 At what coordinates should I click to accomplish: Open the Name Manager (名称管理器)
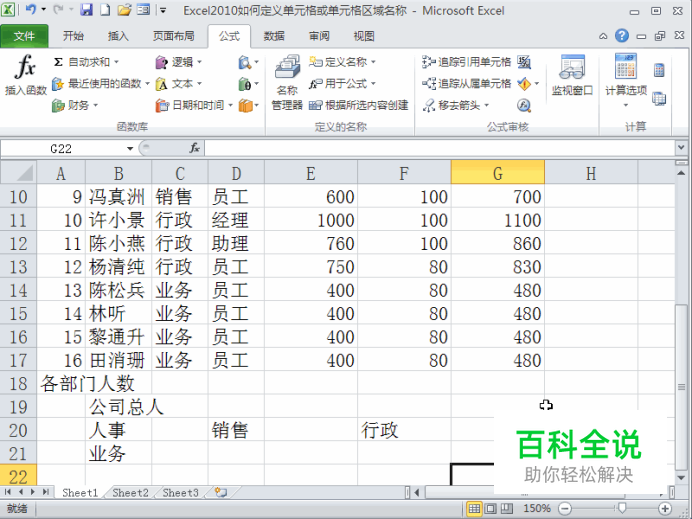(x=287, y=82)
